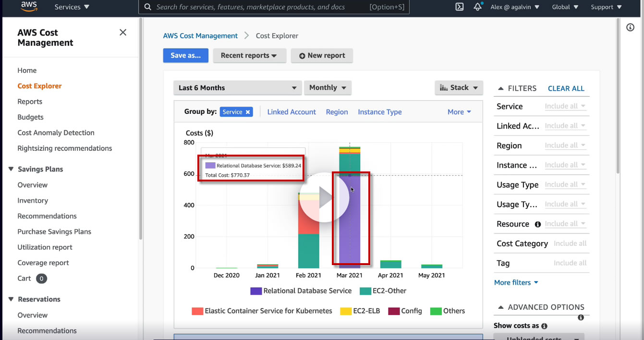Close the AWS Cost Management sidebar
Screen dimensions: 644x340
[x=123, y=32]
